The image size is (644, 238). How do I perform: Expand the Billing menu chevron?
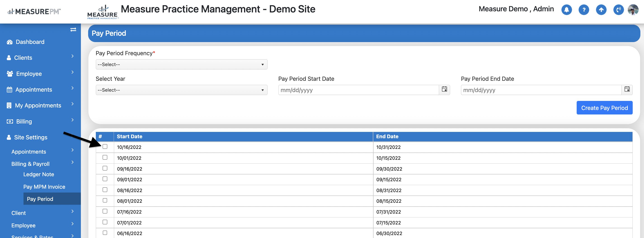pyautogui.click(x=73, y=120)
